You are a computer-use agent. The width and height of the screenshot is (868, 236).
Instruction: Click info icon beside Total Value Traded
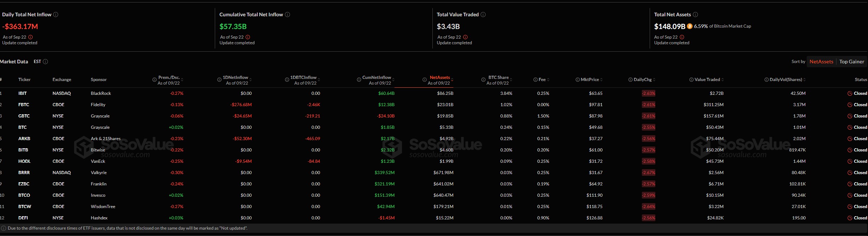483,15
